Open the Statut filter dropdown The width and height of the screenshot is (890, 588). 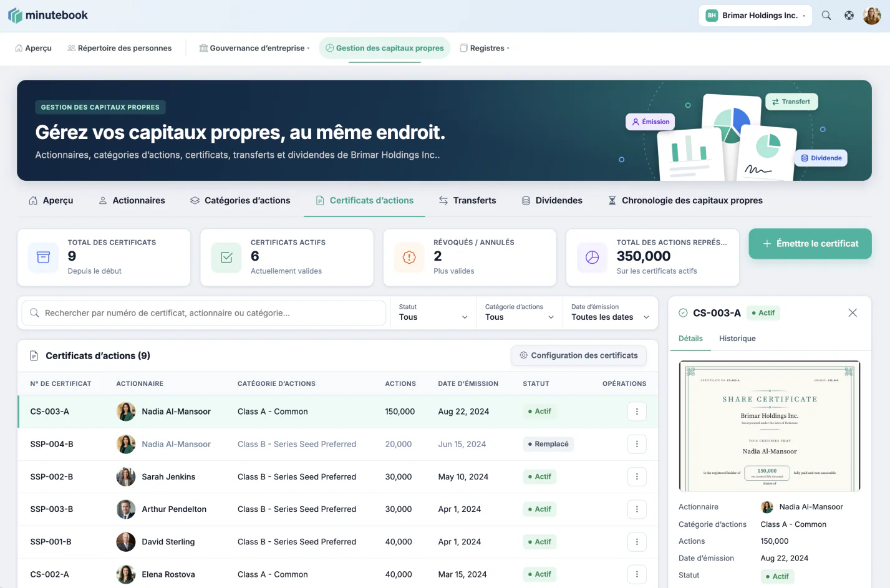point(433,312)
